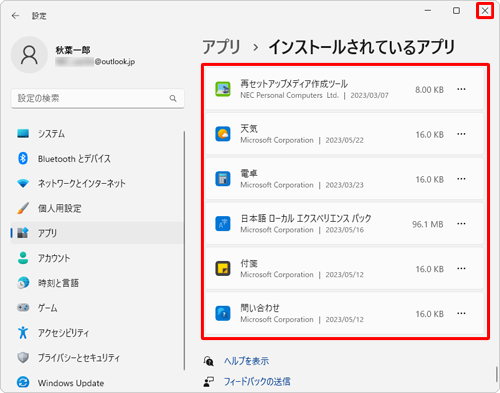Viewport: 500px width, 393px height.
Task: Click the 96.1 MB size value
Action: [428, 224]
